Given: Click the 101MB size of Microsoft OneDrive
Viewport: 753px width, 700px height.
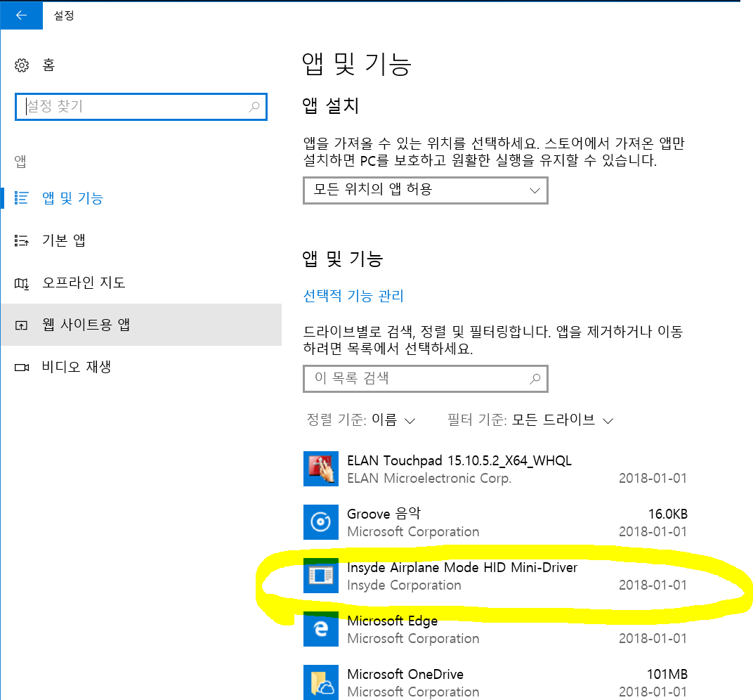Looking at the screenshot, I should 667,675.
